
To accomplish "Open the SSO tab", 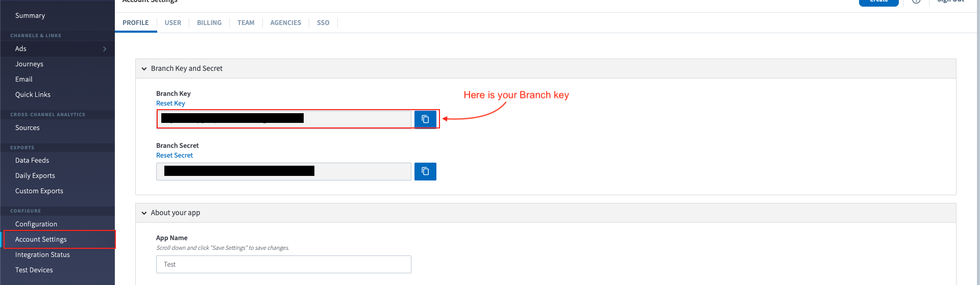I will 323,23.
